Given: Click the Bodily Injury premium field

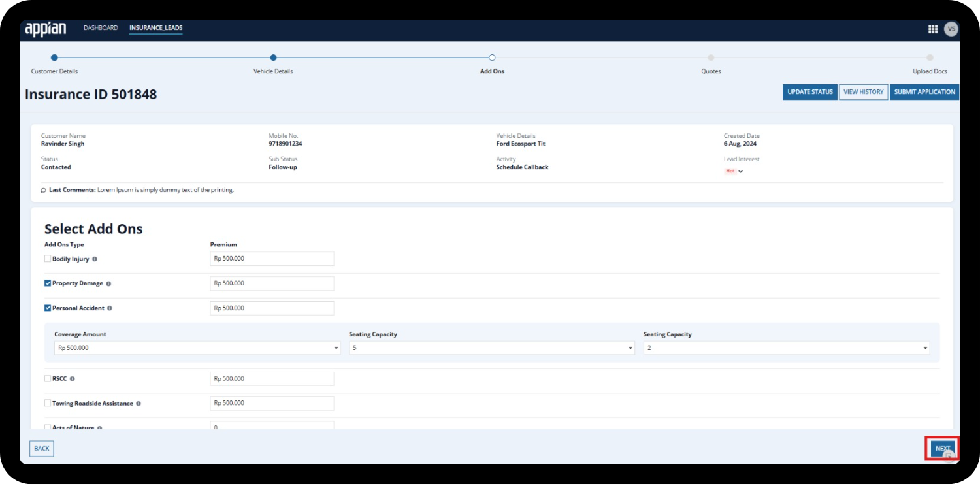Looking at the screenshot, I should pyautogui.click(x=272, y=259).
